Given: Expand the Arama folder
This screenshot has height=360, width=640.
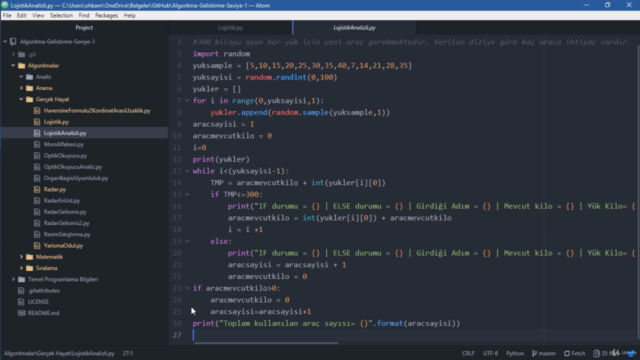Looking at the screenshot, I should [21, 88].
